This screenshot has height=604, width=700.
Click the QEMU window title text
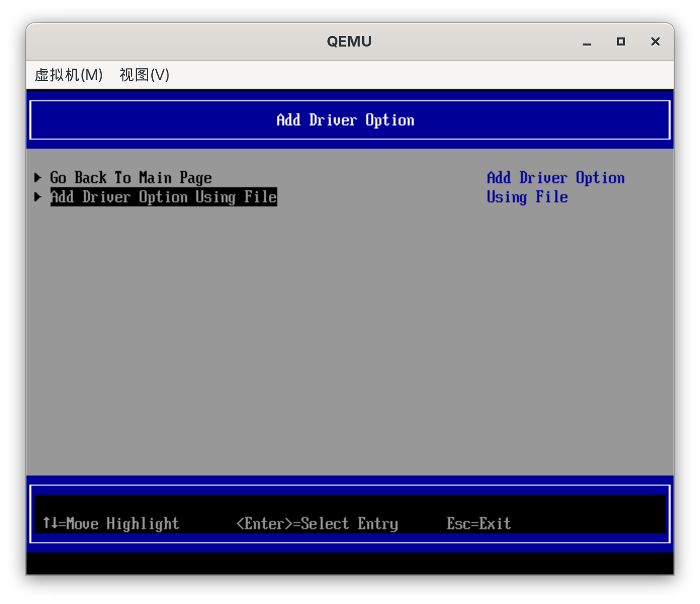(349, 41)
